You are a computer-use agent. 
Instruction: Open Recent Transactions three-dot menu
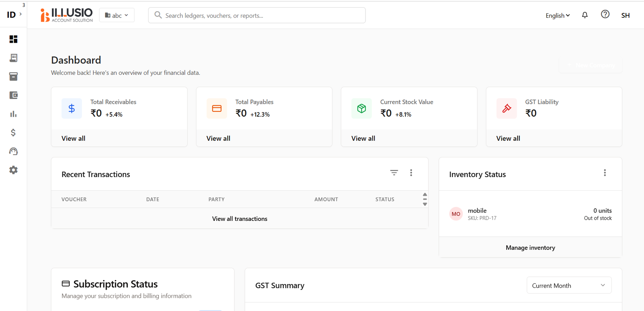click(x=411, y=173)
